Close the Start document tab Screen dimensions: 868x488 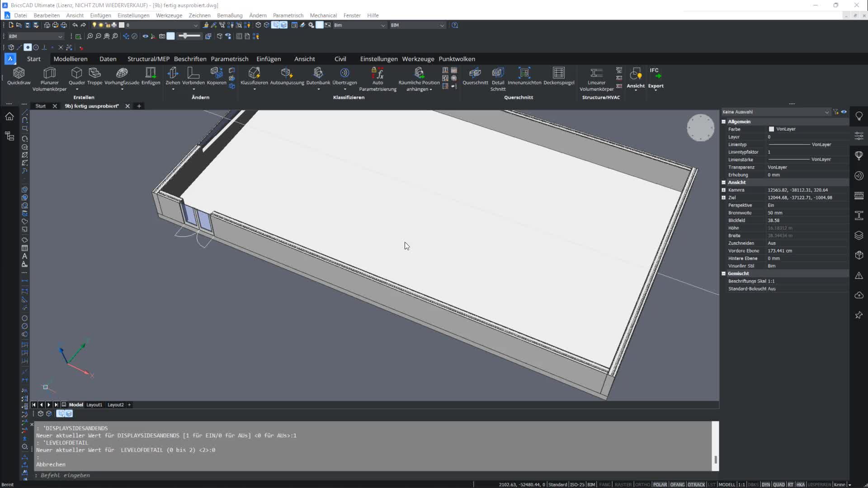point(55,106)
